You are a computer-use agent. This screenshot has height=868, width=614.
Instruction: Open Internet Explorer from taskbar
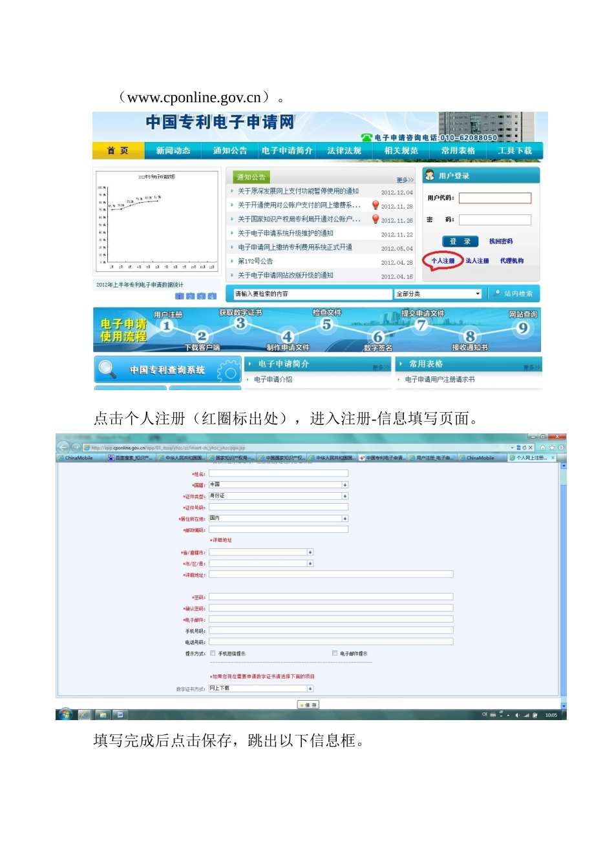click(x=85, y=715)
